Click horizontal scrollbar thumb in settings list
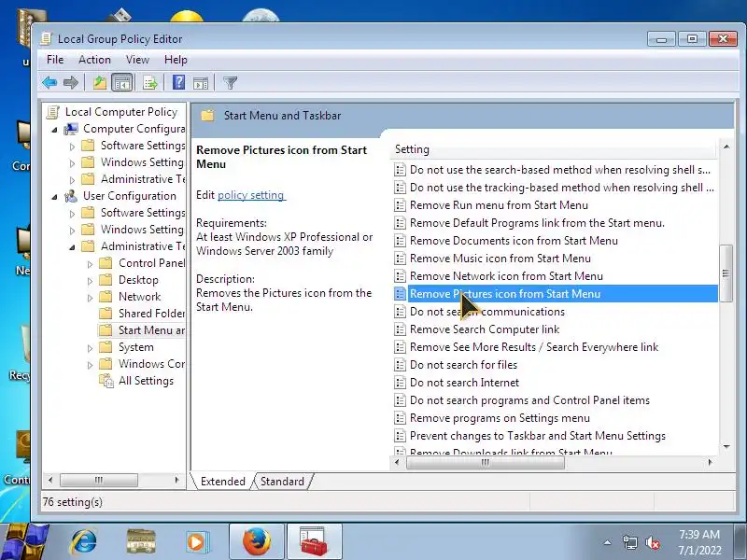 tap(485, 462)
